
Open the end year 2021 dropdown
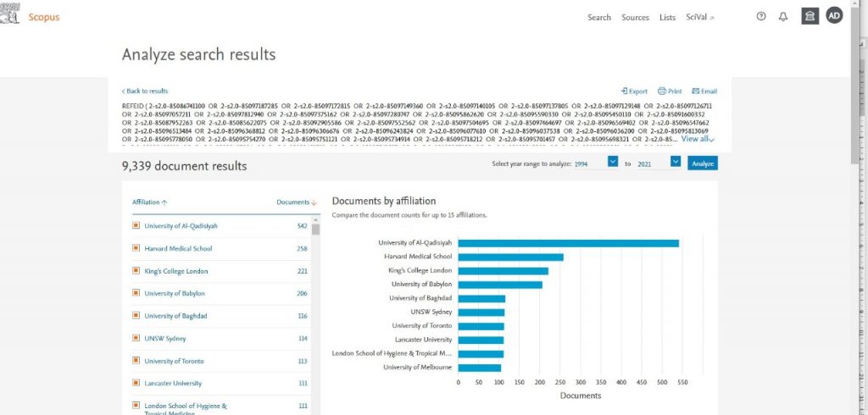(x=676, y=162)
